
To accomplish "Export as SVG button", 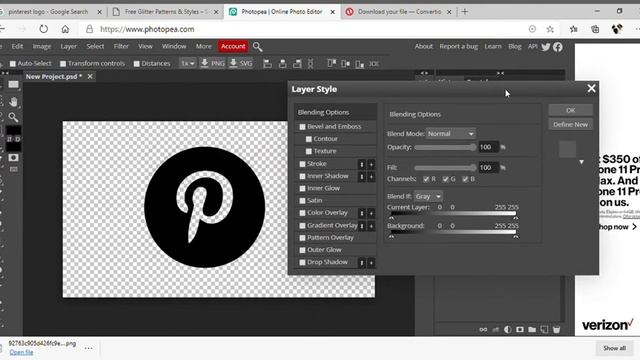I will point(241,63).
